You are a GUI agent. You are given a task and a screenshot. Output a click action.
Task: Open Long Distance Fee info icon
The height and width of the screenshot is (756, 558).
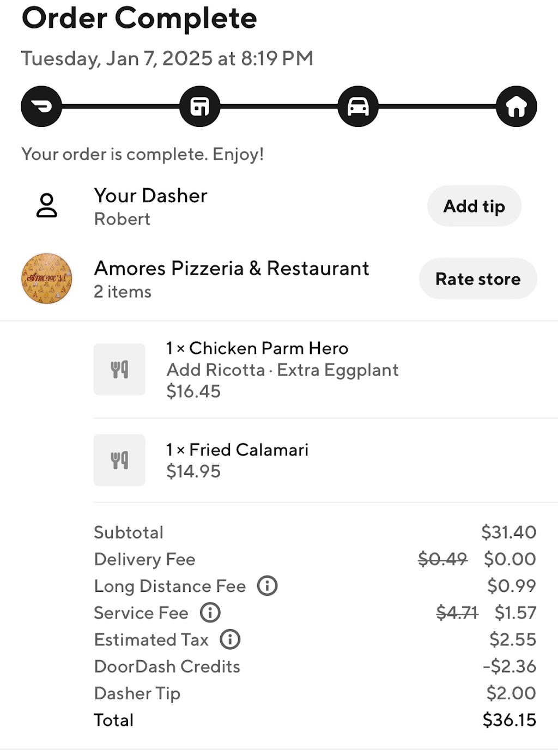(267, 585)
